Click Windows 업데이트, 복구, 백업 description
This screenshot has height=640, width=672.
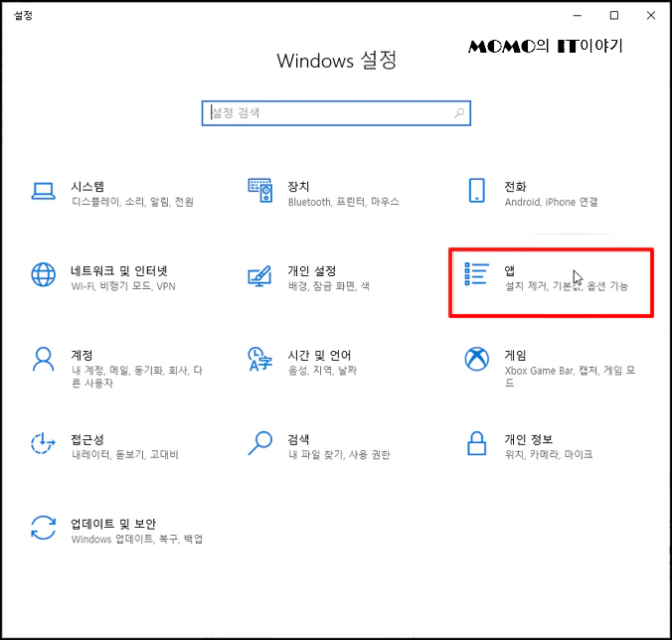pyautogui.click(x=137, y=540)
